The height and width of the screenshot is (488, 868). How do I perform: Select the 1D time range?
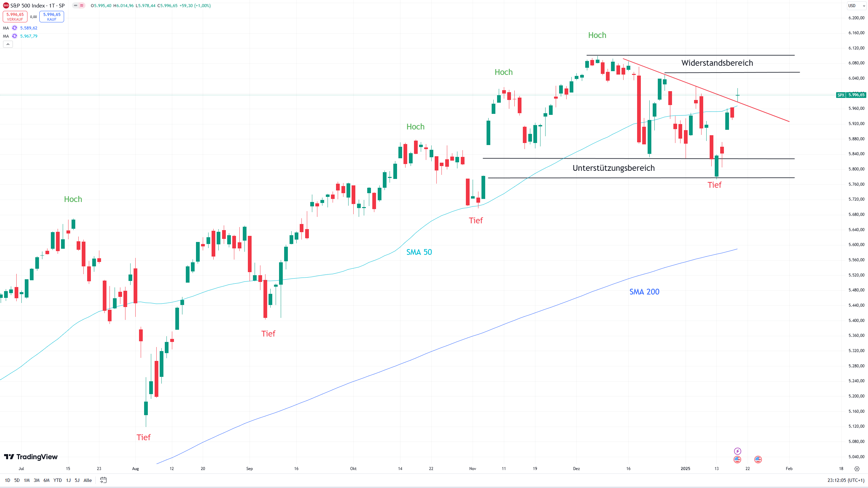[7, 480]
